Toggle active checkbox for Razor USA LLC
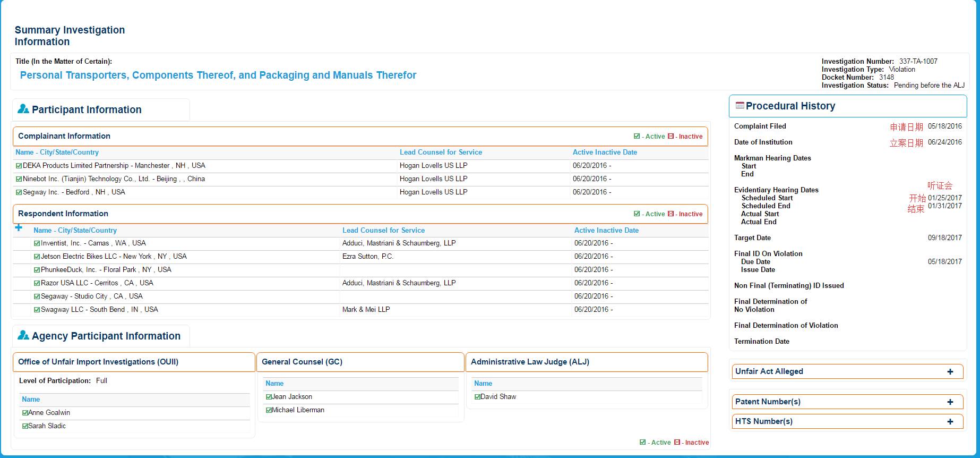Screen dimensions: 980x458 tap(37, 283)
